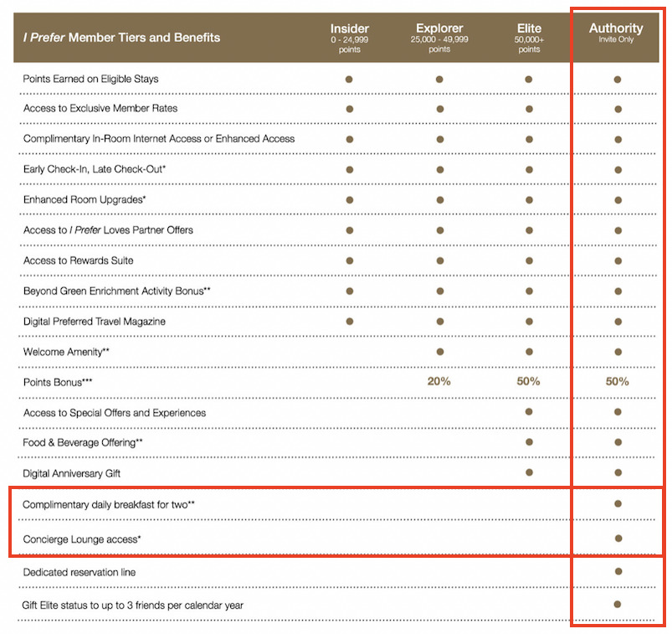This screenshot has width=672, height=634.
Task: Click Insider dot for Access to Rewards Suite
Action: [x=350, y=260]
